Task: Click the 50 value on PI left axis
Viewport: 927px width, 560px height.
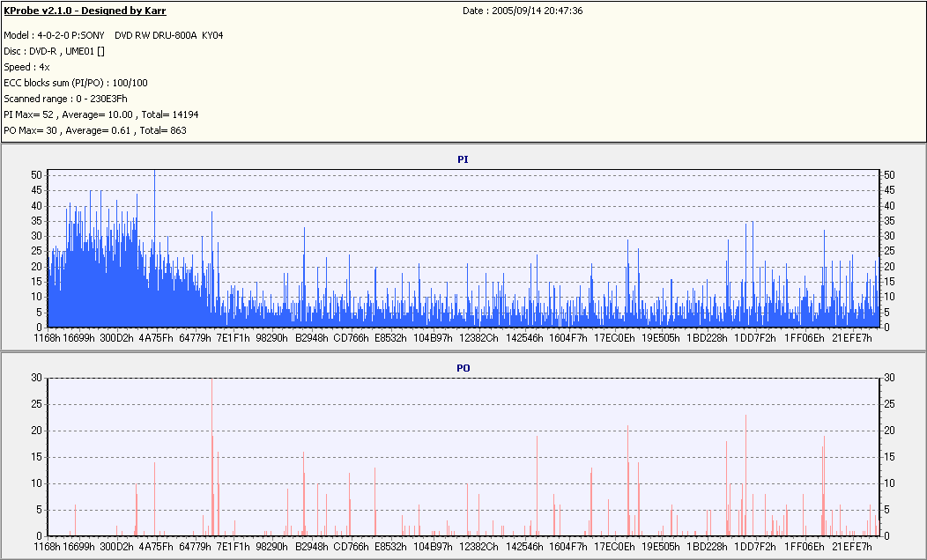Action: [36, 175]
